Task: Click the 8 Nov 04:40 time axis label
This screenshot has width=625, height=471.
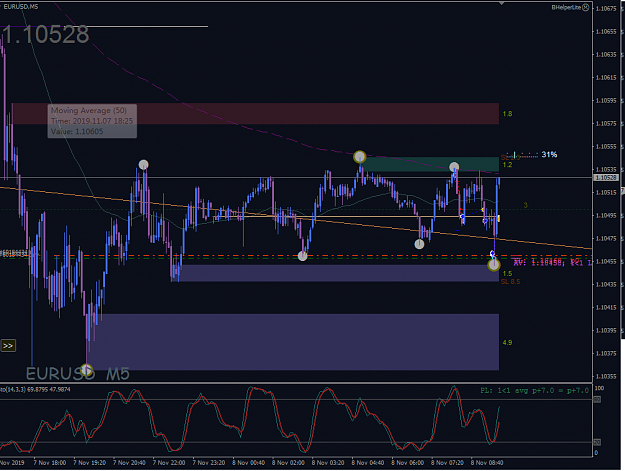Action: pyautogui.click(x=368, y=463)
